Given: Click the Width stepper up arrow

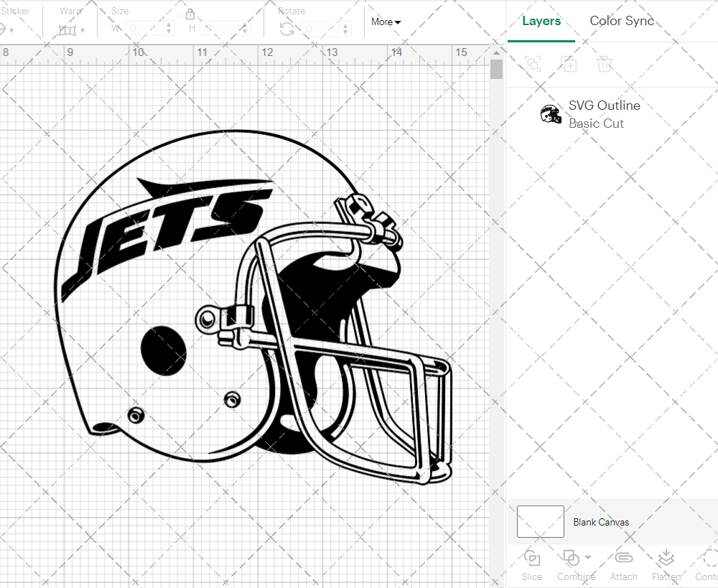Looking at the screenshot, I should [169, 26].
